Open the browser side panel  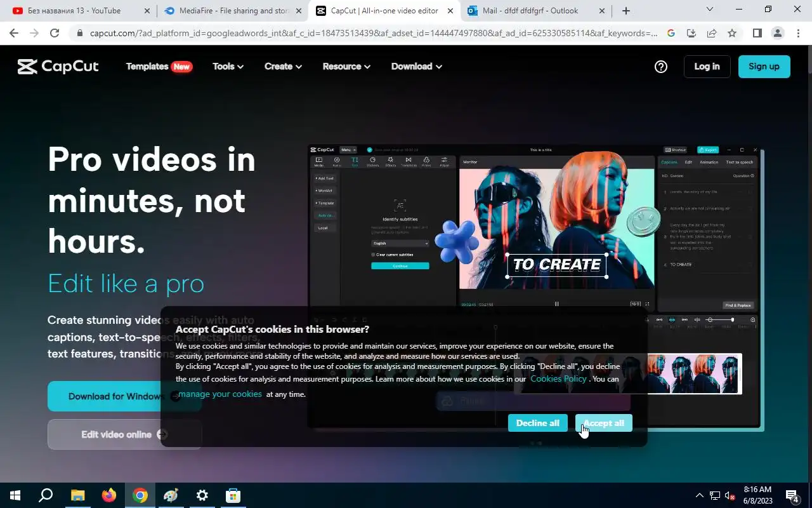coord(757,33)
